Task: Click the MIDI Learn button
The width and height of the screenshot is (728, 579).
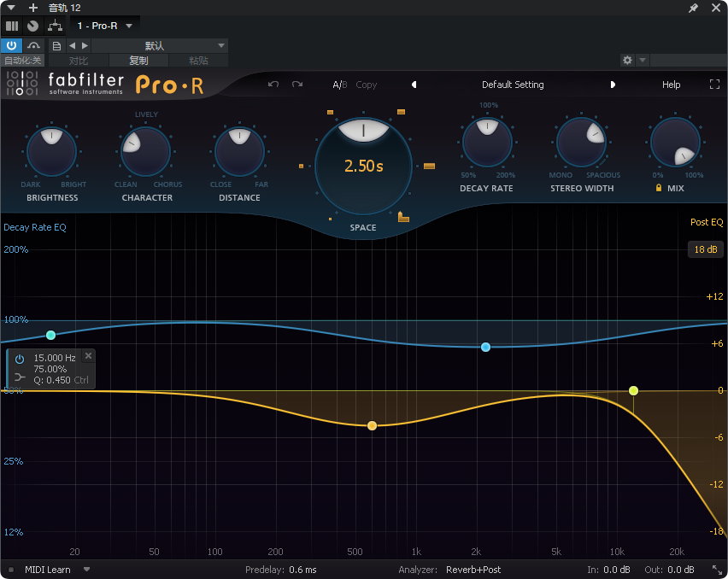Action: [47, 570]
